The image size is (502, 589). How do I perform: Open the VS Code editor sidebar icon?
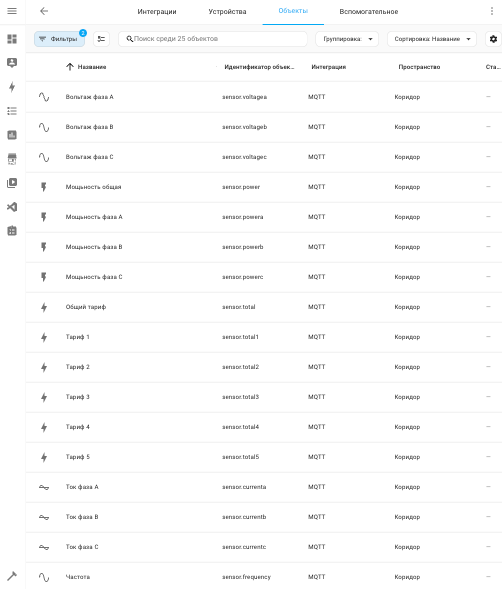[12, 207]
